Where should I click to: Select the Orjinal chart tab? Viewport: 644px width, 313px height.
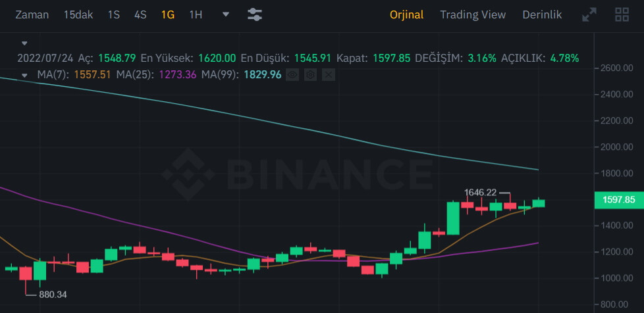tap(406, 14)
